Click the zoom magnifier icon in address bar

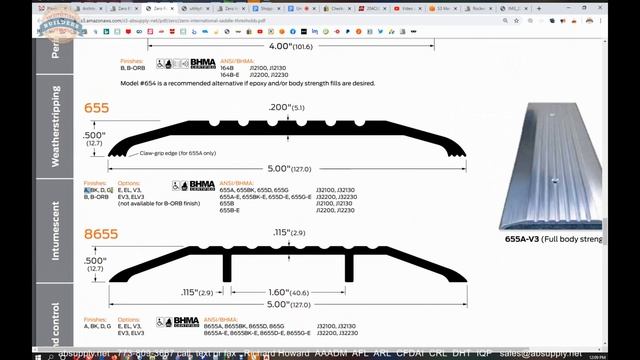505,20
